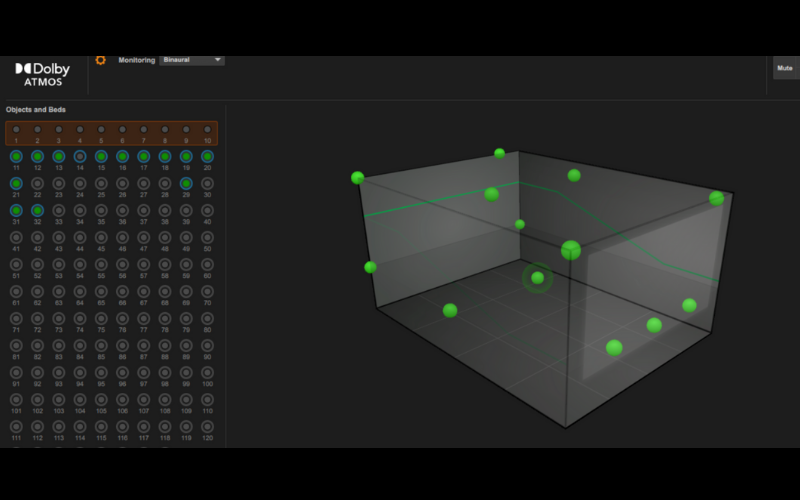
Task: Toggle object indicator 31
Action: click(16, 211)
